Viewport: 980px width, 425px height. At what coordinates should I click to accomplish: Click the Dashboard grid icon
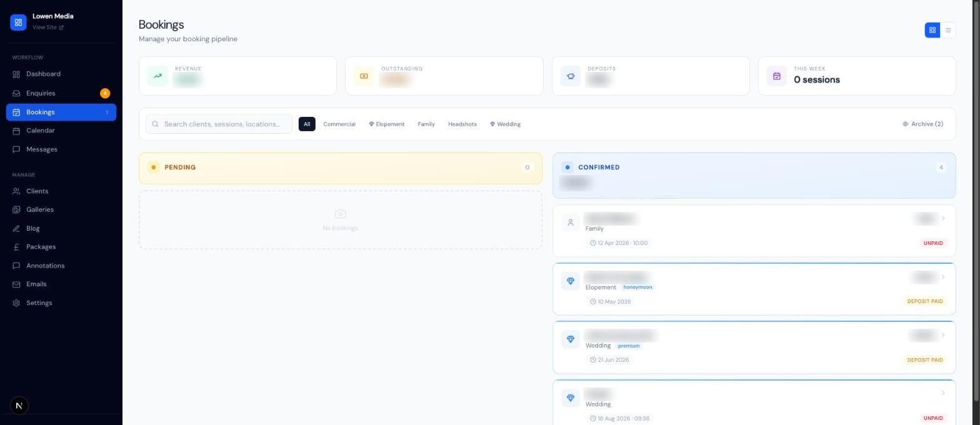pyautogui.click(x=16, y=74)
